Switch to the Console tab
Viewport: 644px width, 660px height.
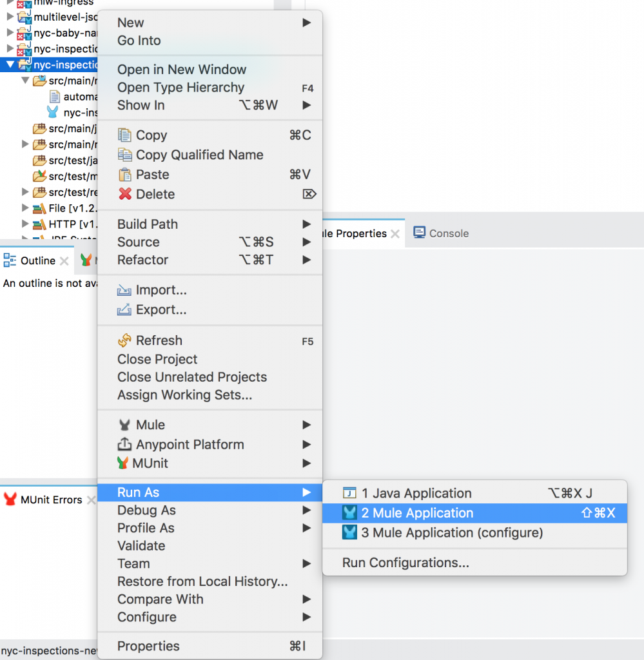[x=441, y=233]
